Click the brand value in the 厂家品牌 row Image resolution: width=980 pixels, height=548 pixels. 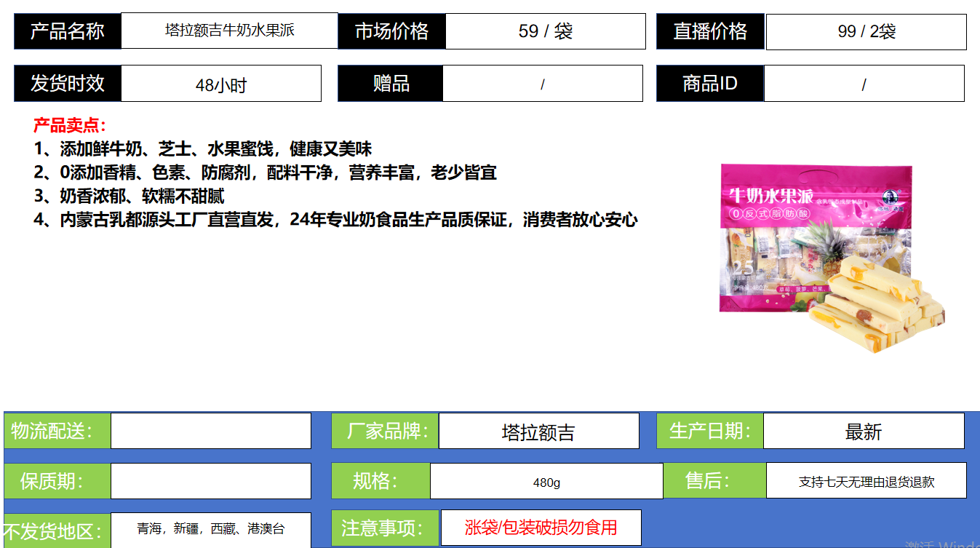(x=538, y=432)
